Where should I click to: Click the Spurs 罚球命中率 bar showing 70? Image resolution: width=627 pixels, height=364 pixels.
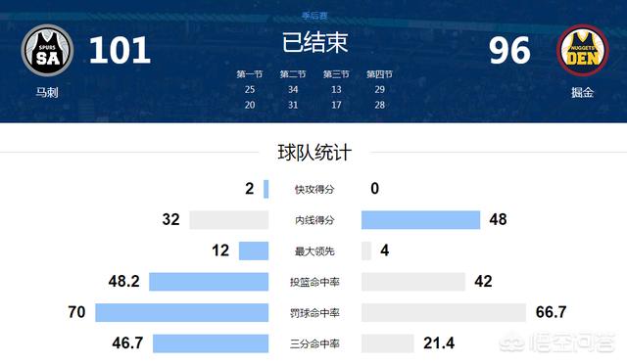point(182,312)
